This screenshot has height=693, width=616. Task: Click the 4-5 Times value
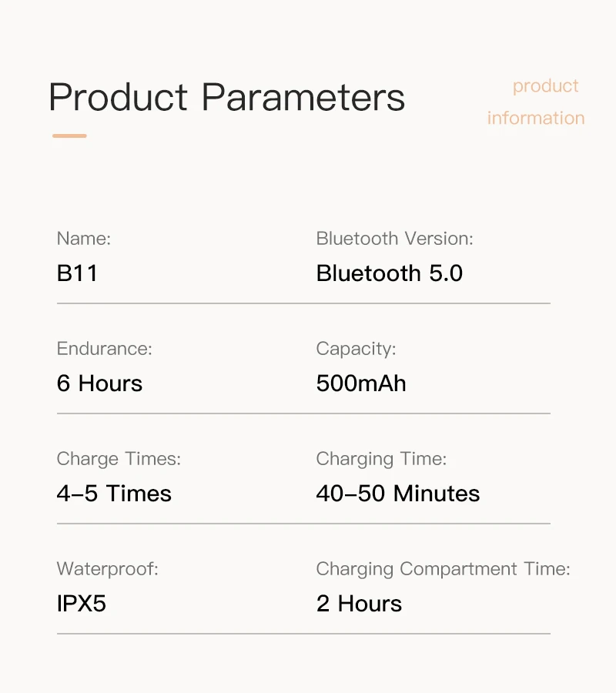point(113,493)
